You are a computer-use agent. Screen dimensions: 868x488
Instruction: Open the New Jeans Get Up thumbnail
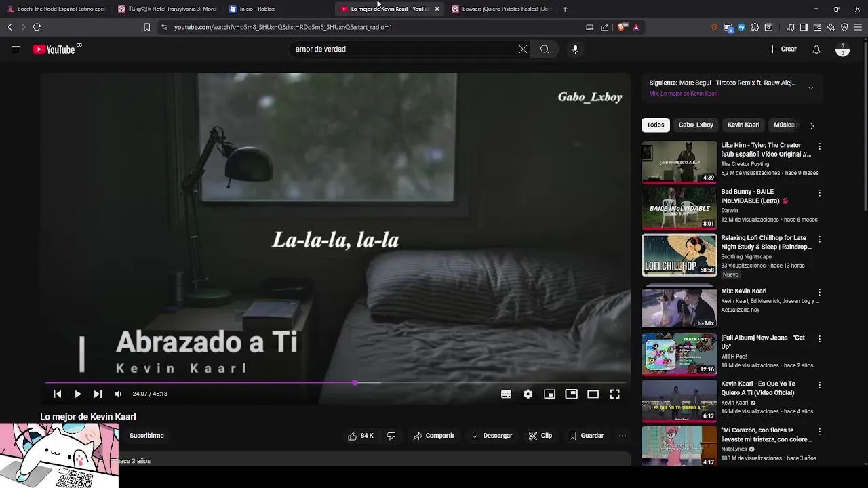679,354
